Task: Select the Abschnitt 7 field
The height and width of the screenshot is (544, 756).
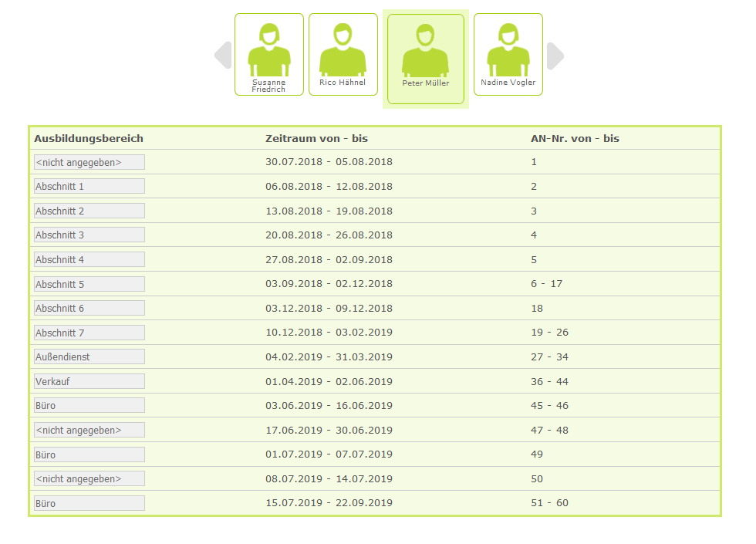Action: (89, 333)
